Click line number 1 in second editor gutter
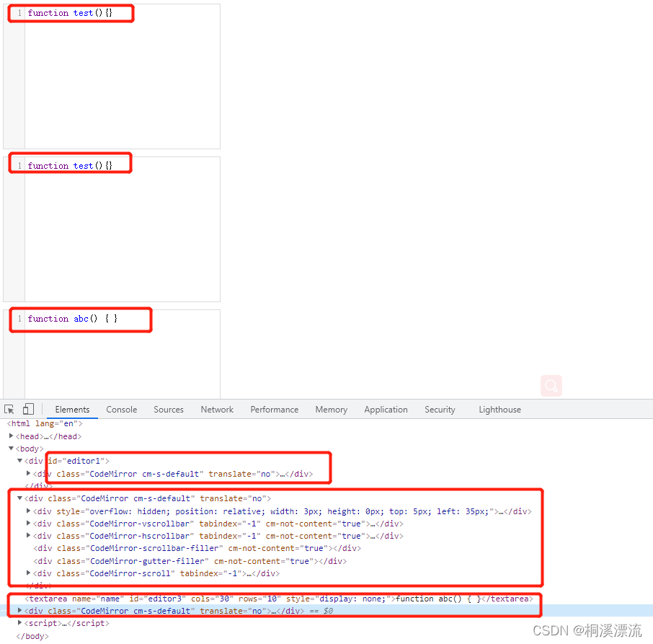The height and width of the screenshot is (644, 653). 19,166
